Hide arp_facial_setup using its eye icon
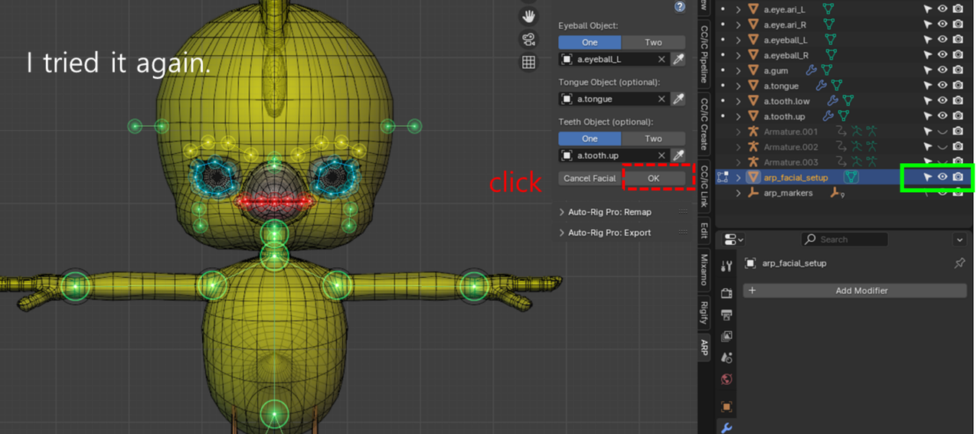Image resolution: width=980 pixels, height=434 pixels. coord(942,178)
